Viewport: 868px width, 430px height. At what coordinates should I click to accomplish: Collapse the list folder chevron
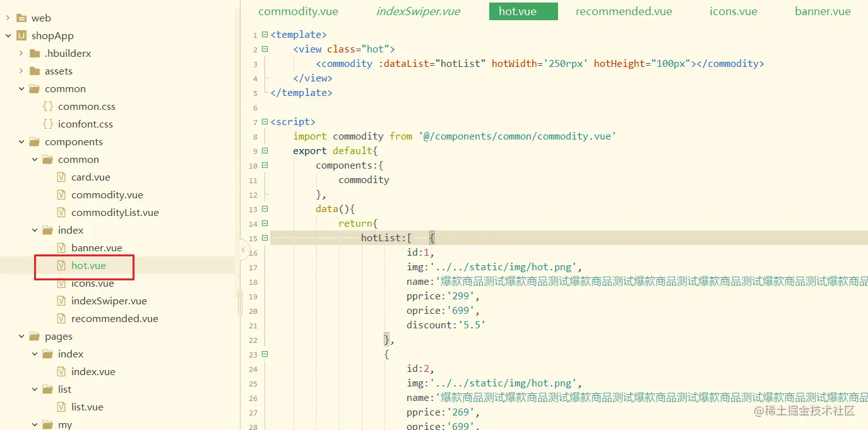tap(35, 390)
